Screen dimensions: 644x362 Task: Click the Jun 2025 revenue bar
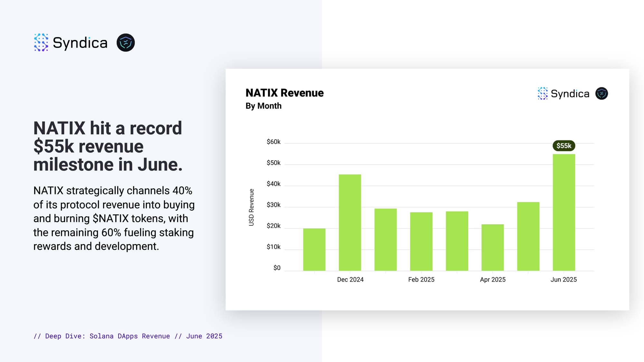[564, 212]
